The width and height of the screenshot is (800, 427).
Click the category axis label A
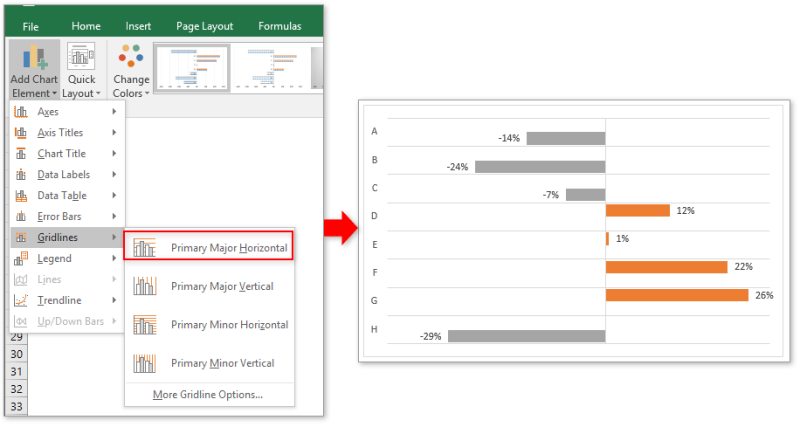click(x=374, y=131)
